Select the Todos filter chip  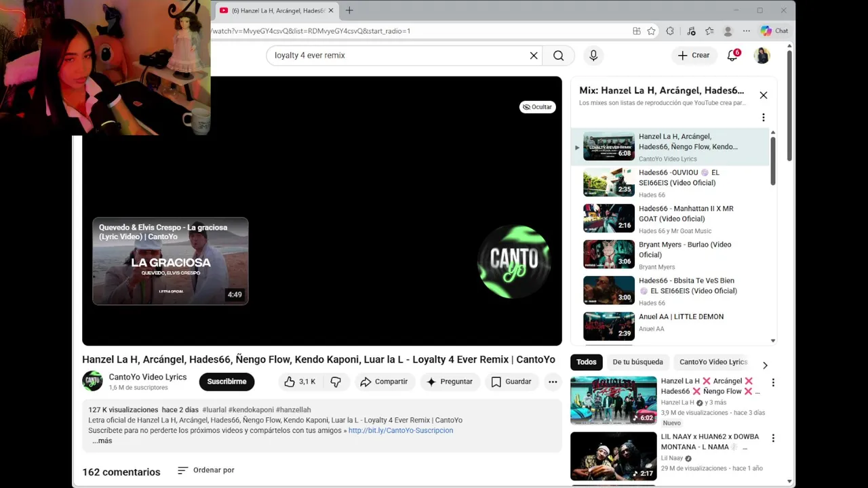tap(587, 362)
